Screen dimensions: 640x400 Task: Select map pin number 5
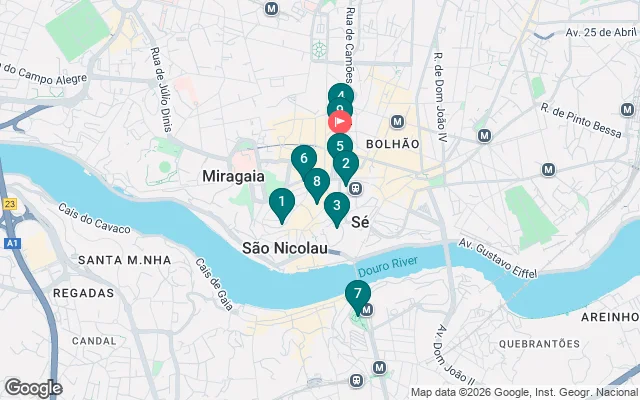tap(340, 144)
